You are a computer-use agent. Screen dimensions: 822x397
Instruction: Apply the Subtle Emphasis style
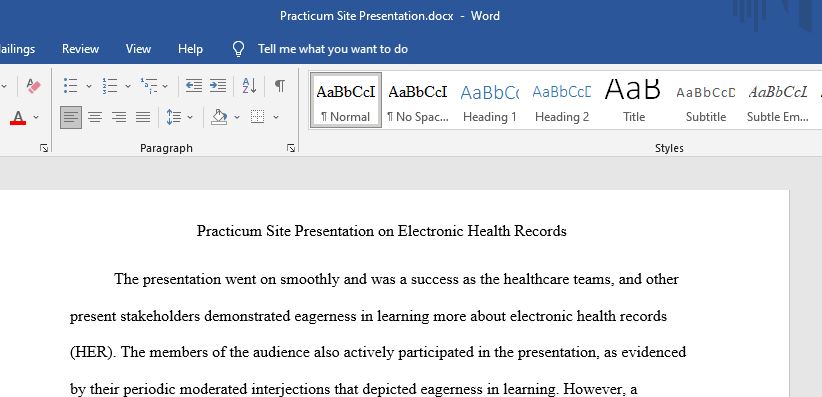778,100
